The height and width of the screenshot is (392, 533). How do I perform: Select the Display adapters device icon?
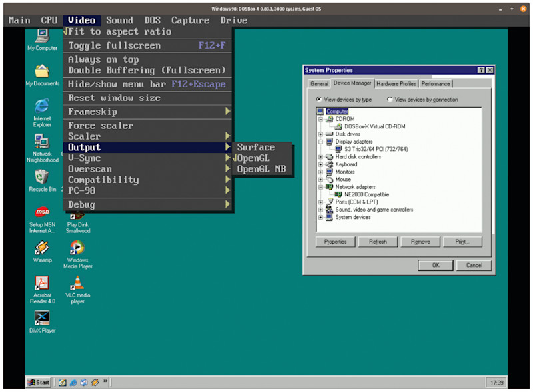point(329,142)
